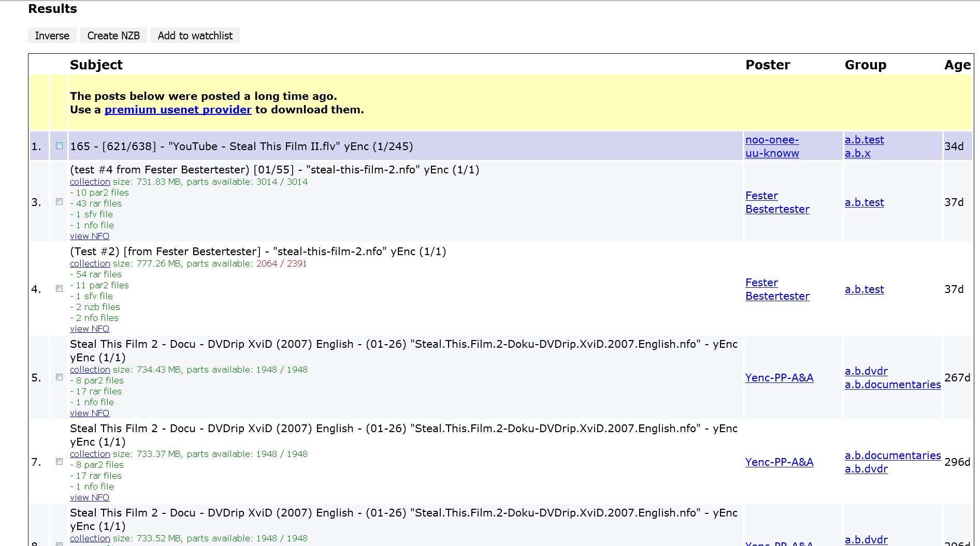Tick checkbox for YouTube Steal This Film II.flv post
The image size is (980, 546).
point(59,146)
